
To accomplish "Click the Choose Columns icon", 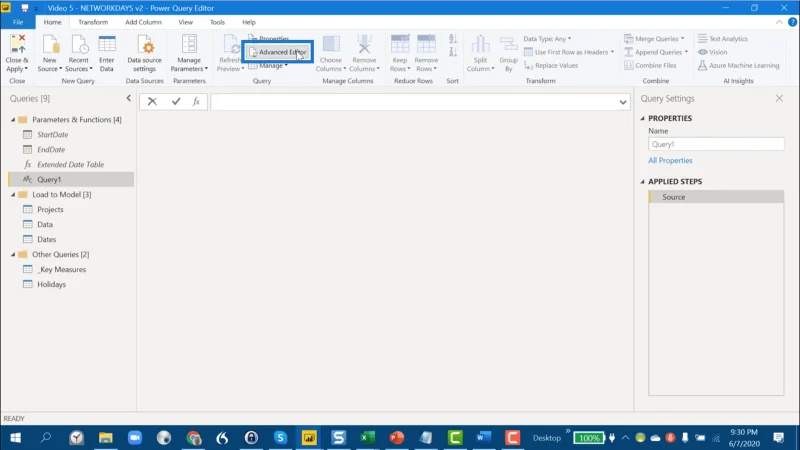I will (331, 44).
